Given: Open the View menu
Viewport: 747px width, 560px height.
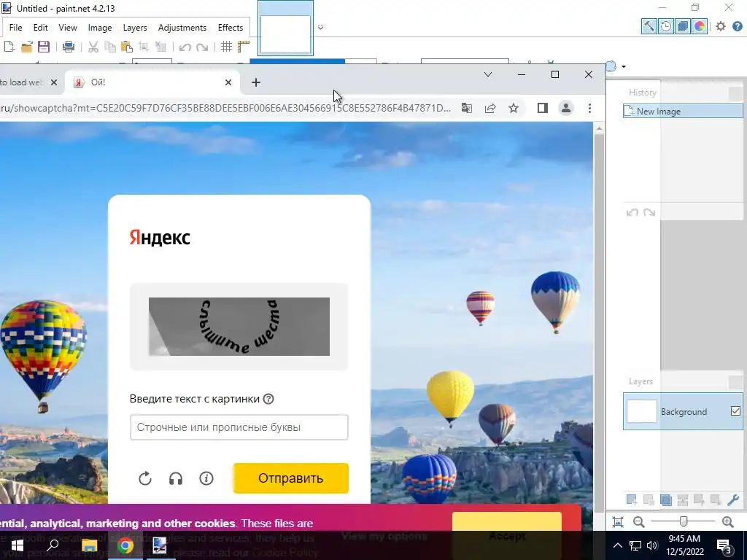Looking at the screenshot, I should tap(68, 28).
